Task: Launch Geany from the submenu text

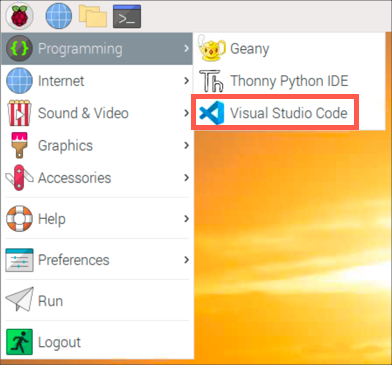Action: coord(250,49)
